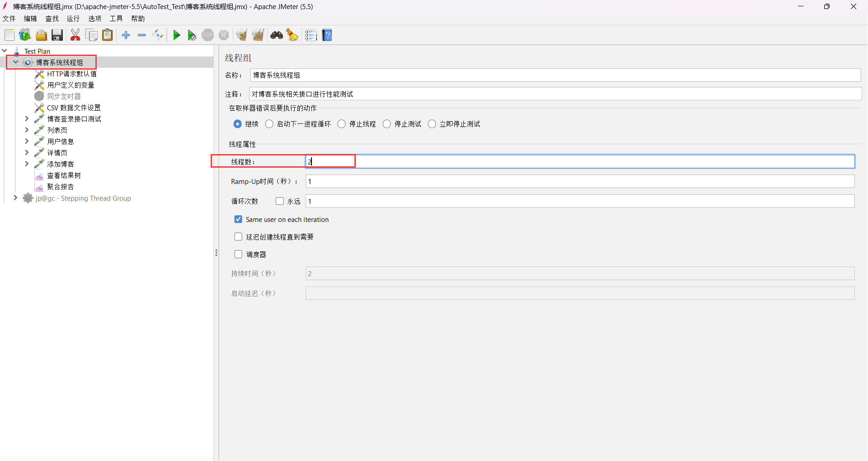Click the Expand all plus icon

coord(126,35)
